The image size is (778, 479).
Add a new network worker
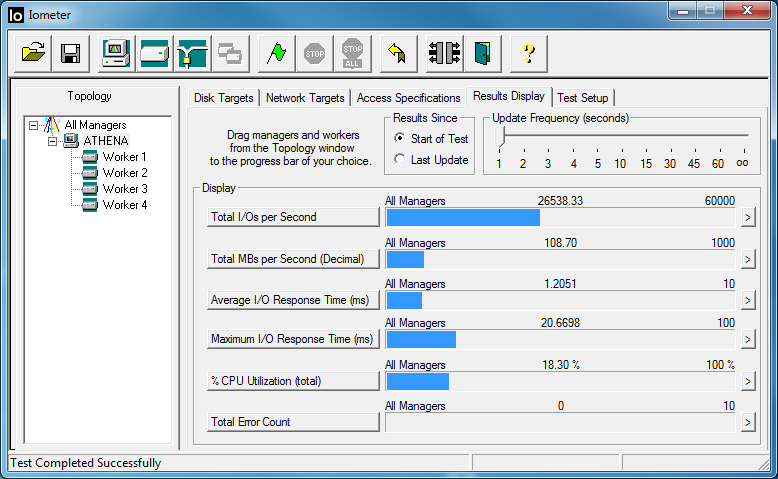(x=193, y=53)
